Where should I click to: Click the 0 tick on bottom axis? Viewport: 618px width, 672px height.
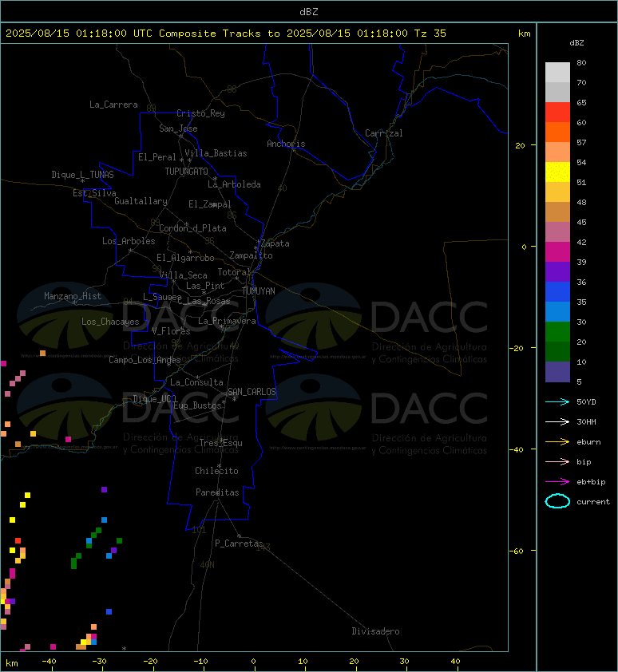click(253, 662)
